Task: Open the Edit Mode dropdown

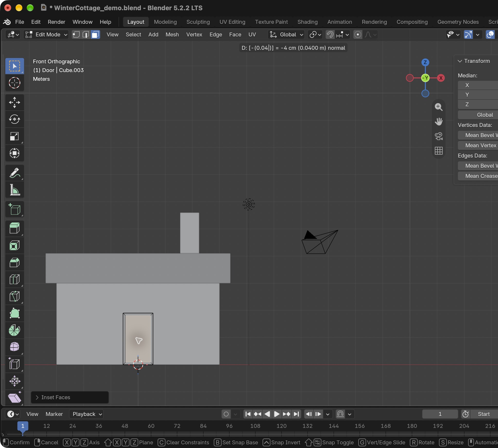Action: pos(46,35)
